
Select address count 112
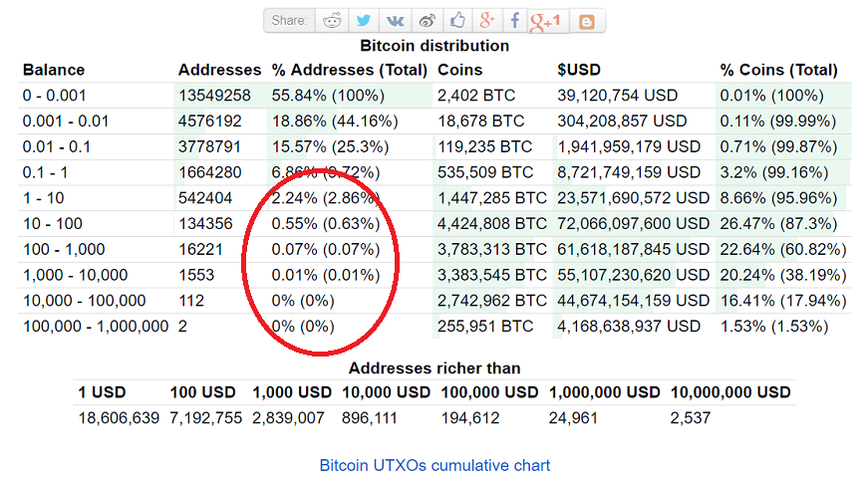(x=191, y=301)
